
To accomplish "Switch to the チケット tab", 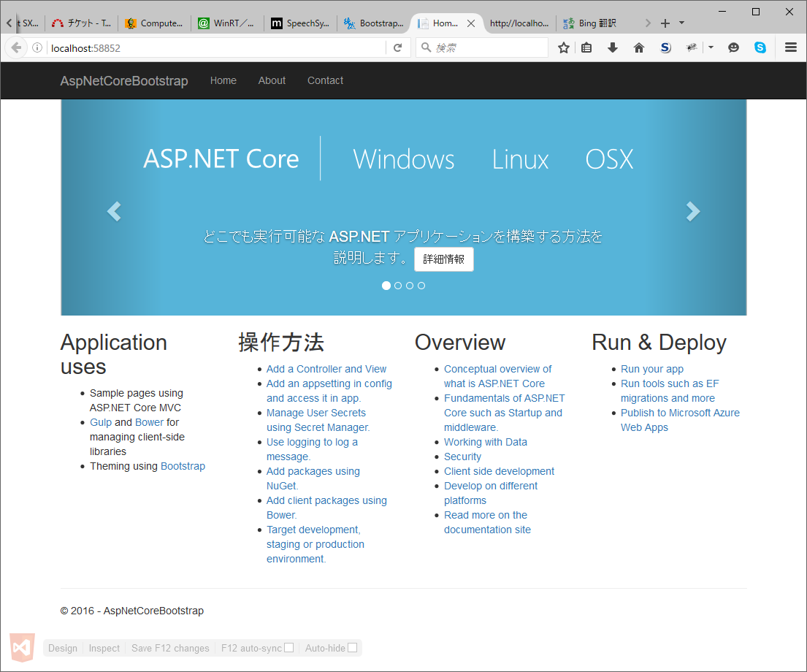I will [82, 23].
